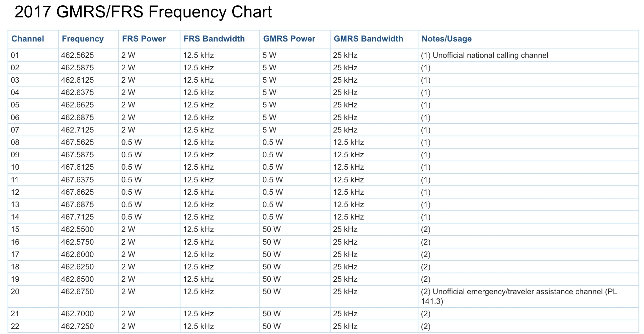The image size is (644, 334).
Task: Click the 2017 GMRS/FRS Frequency Chart title
Action: tap(143, 12)
